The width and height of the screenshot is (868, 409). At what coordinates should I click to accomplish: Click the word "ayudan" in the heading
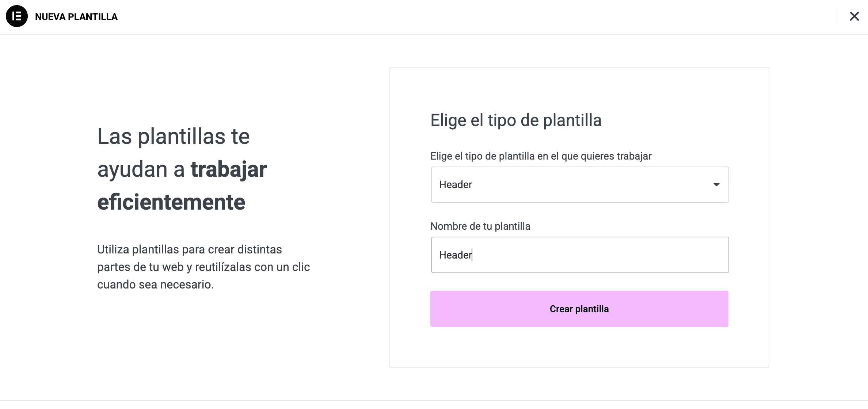point(132,169)
